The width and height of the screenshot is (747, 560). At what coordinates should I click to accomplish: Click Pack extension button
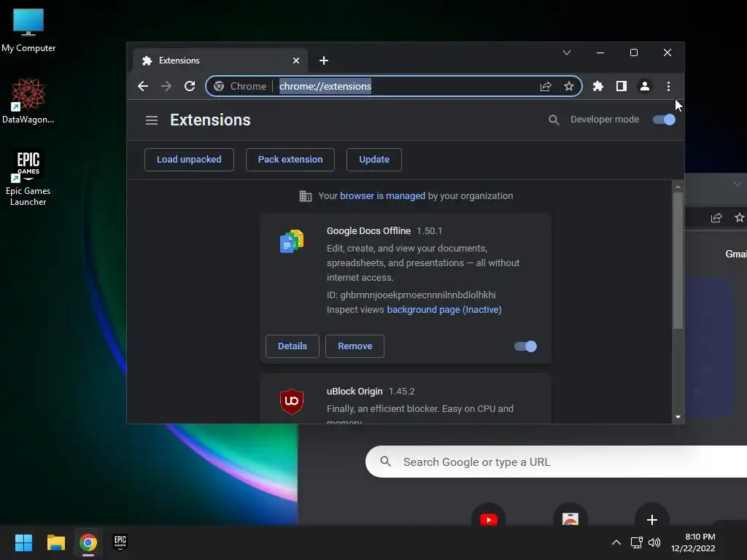290,160
